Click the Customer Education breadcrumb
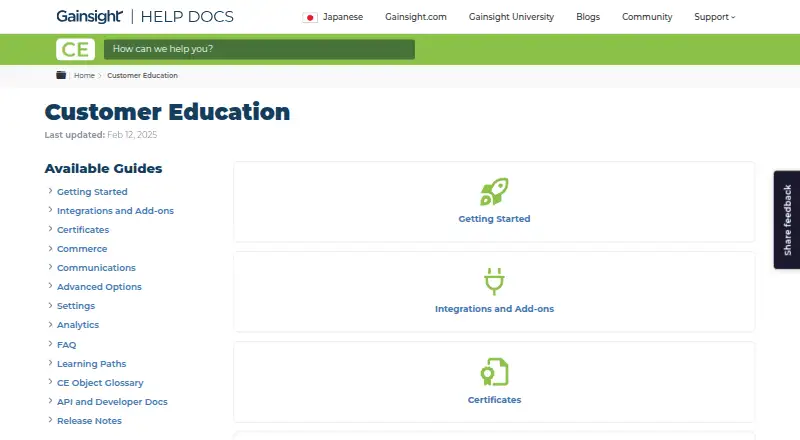Image resolution: width=800 pixels, height=440 pixels. pyautogui.click(x=142, y=76)
